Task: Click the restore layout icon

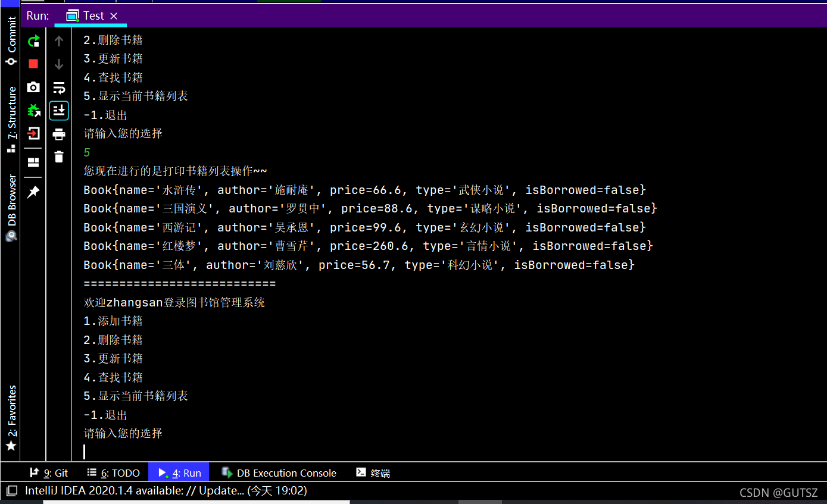Action: (x=33, y=162)
